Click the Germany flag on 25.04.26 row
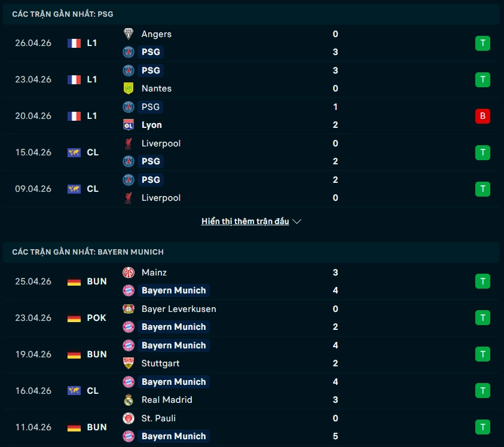This screenshot has width=504, height=447. click(x=74, y=281)
